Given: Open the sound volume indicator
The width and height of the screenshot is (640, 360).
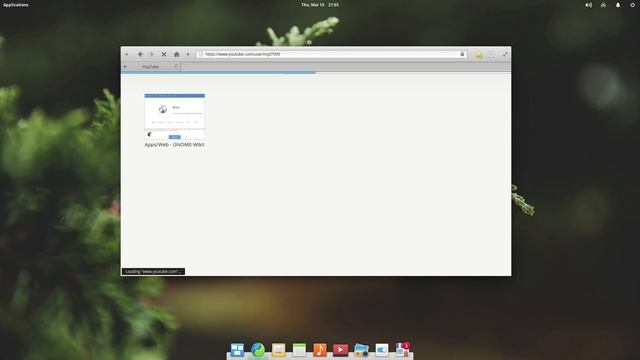Looking at the screenshot, I should 588,5.
